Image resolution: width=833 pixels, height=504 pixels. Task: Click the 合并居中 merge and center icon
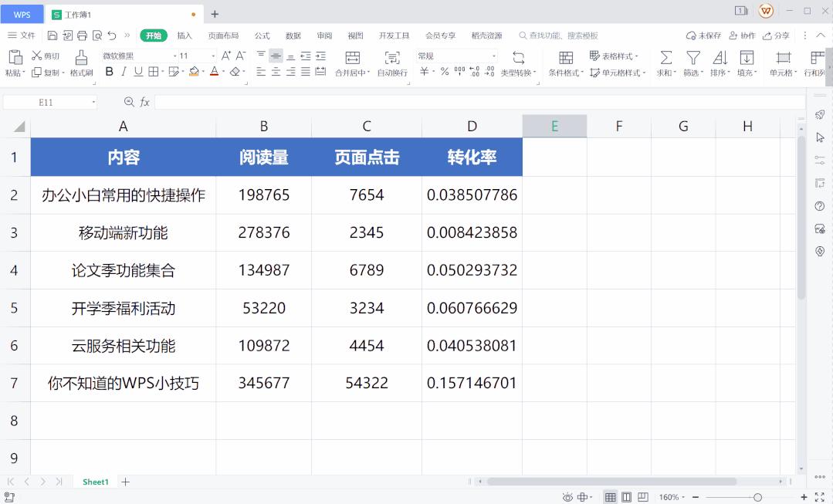pos(353,59)
